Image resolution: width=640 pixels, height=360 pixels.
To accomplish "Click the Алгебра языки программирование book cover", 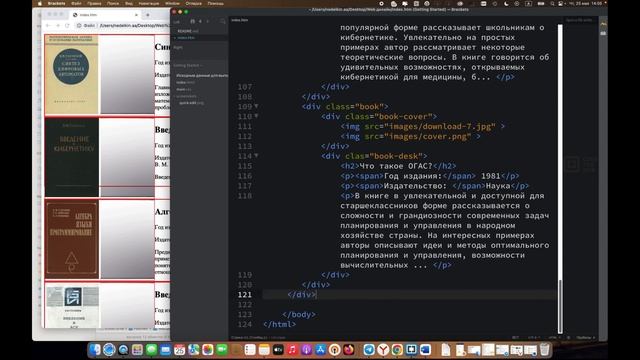I will click(72, 239).
